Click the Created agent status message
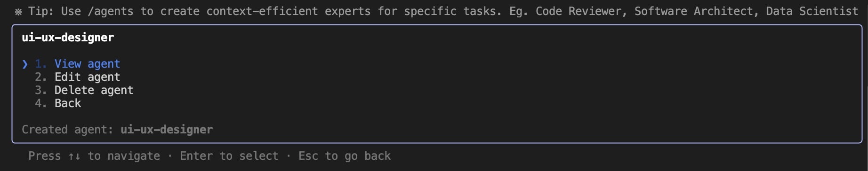868x171 pixels. point(117,130)
